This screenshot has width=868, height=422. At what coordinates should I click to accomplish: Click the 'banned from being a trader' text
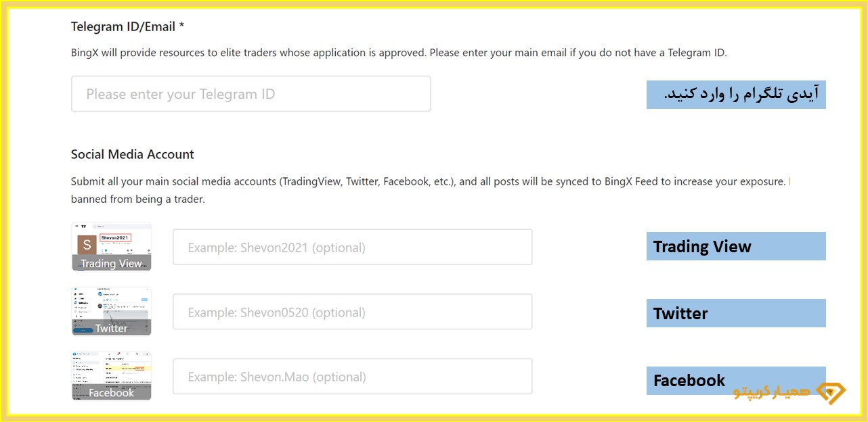click(x=138, y=200)
